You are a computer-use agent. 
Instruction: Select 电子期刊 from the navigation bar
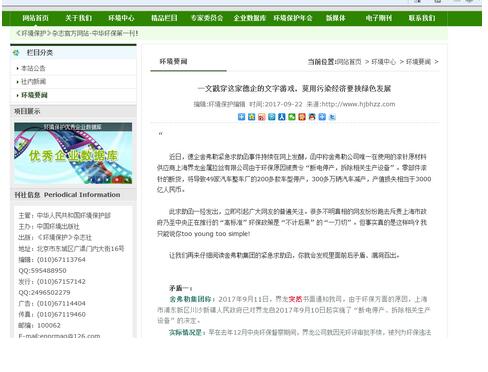tap(379, 18)
